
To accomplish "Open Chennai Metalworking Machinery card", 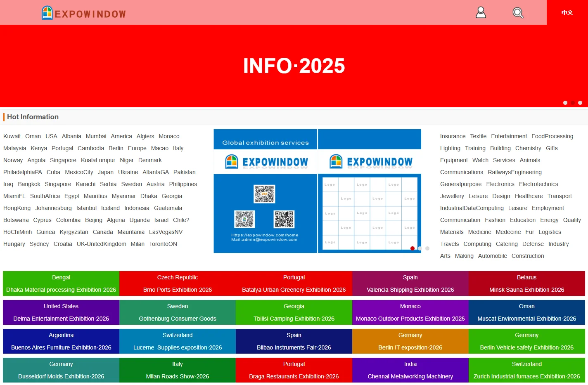I will click(410, 370).
